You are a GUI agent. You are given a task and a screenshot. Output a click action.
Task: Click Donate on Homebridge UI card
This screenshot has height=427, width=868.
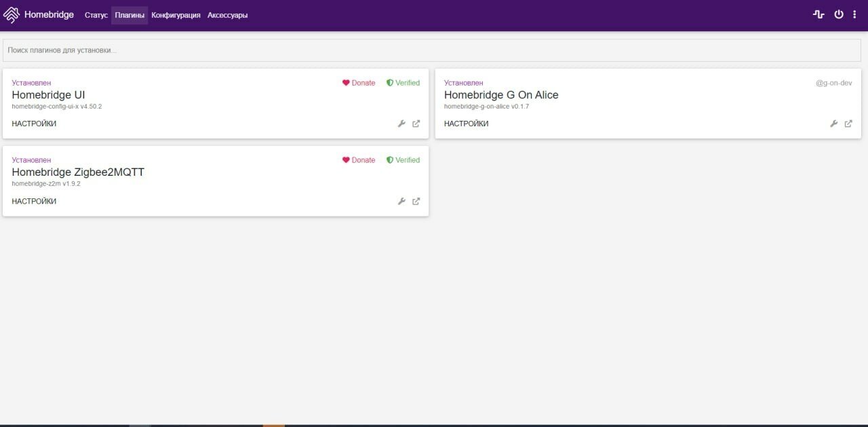(x=359, y=83)
